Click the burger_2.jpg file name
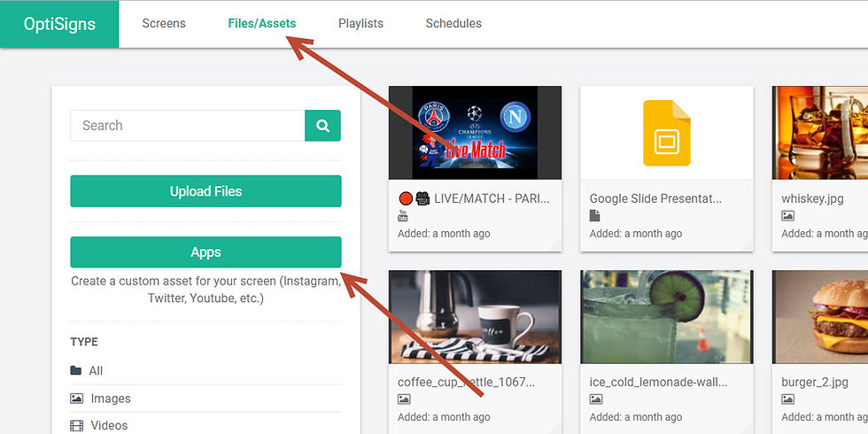Screen dimensions: 868x434 (814, 382)
